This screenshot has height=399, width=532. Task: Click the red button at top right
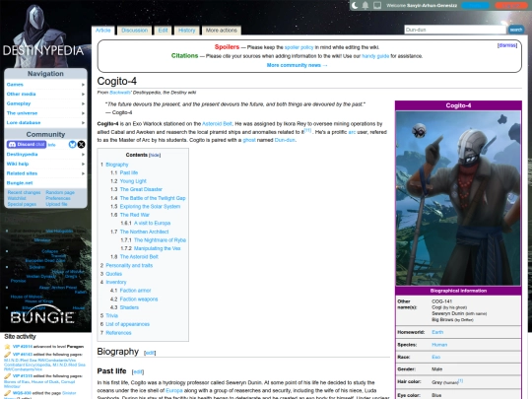[510, 6]
